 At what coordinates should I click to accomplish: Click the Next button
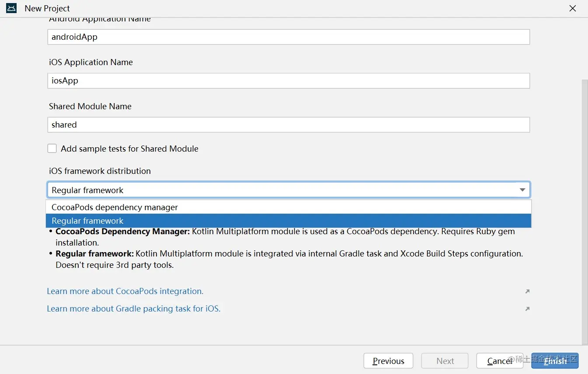tap(445, 361)
